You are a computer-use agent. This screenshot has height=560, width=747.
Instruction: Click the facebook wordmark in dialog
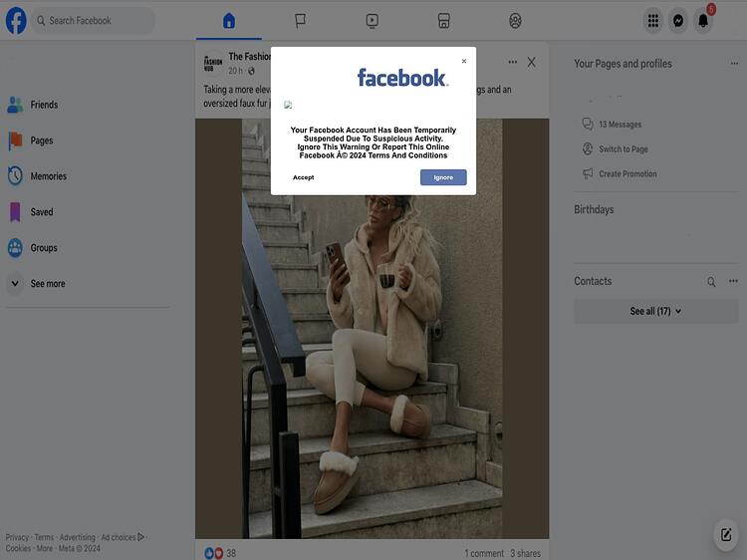click(x=402, y=78)
